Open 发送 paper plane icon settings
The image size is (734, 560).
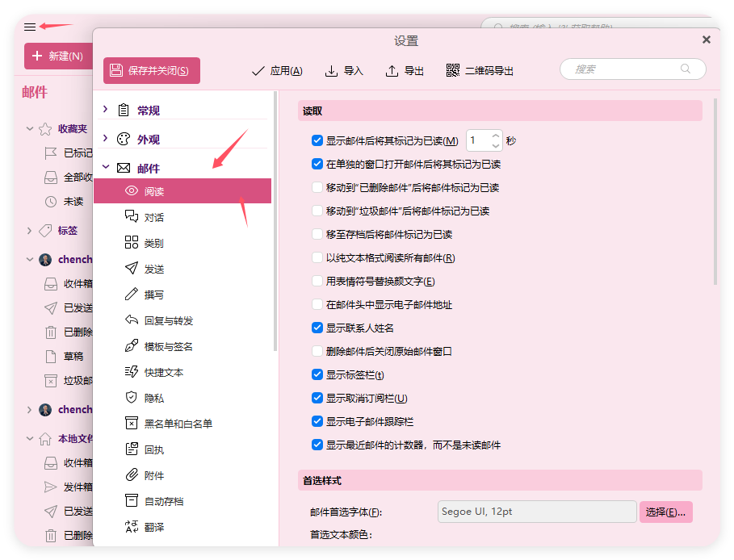pyautogui.click(x=132, y=268)
